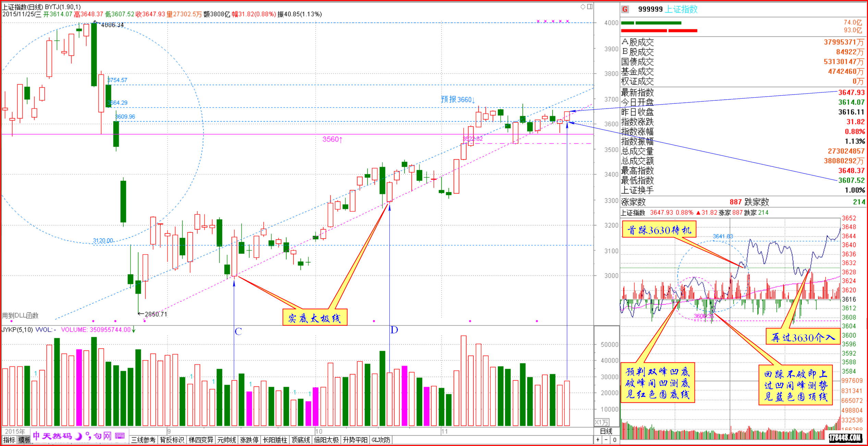This screenshot has height=446, width=868.
Task: Select the 顶底线 template tab
Action: click(x=301, y=440)
